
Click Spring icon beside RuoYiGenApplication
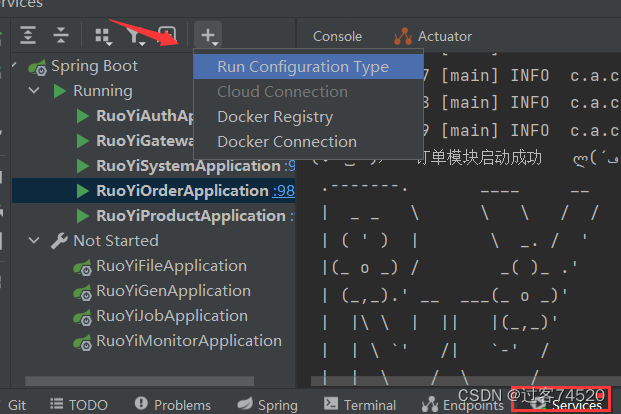83,292
